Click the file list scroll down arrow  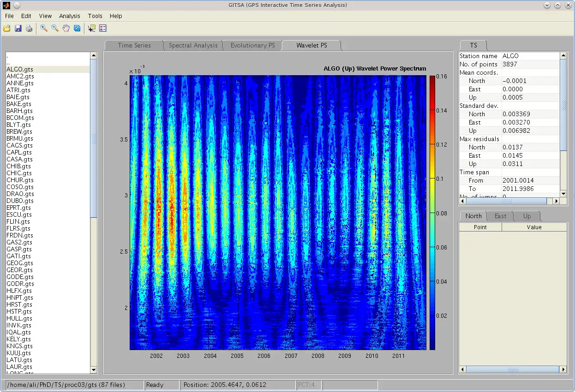coord(94,369)
